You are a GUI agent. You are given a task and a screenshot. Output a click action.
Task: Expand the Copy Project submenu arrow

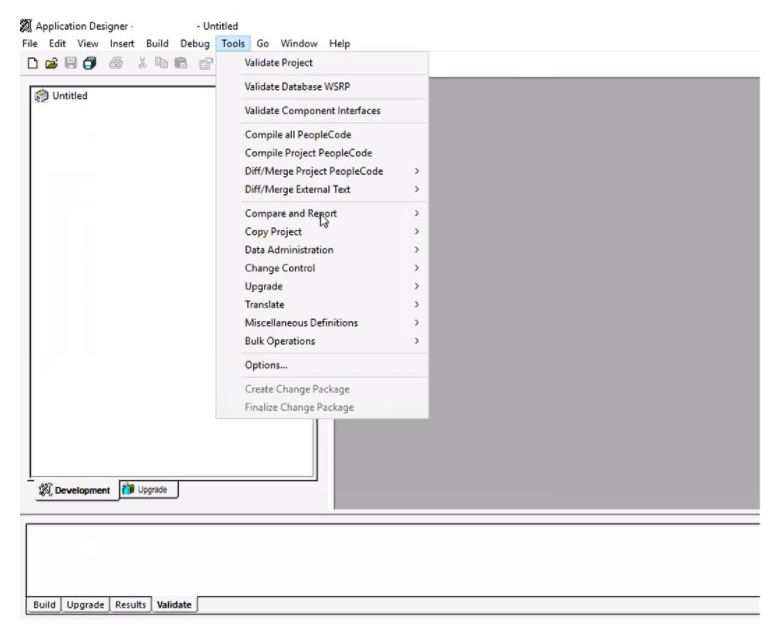[416, 231]
